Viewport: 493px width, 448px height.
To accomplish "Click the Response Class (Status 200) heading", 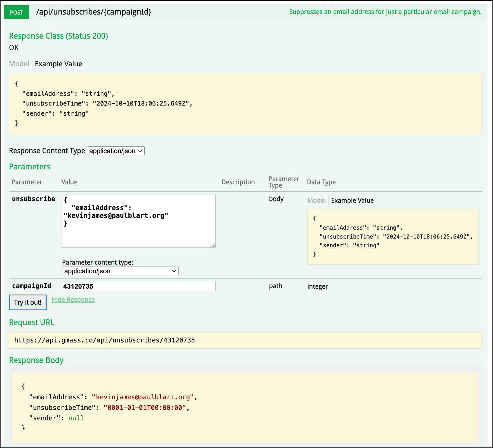I will coord(58,36).
